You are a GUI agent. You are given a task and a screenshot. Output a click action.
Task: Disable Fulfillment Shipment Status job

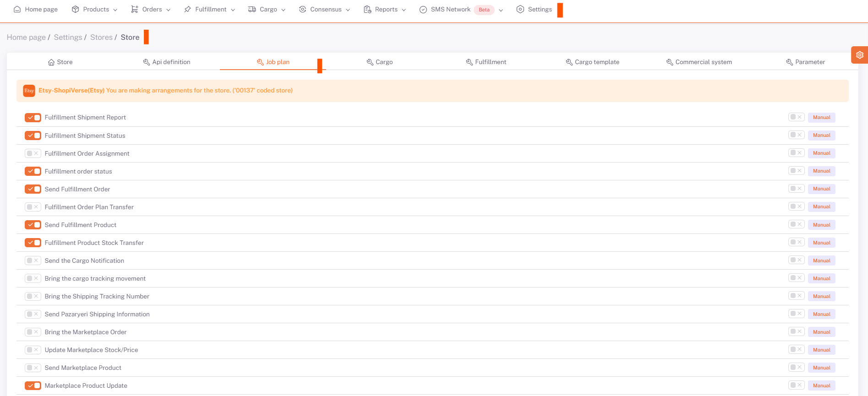click(x=33, y=136)
